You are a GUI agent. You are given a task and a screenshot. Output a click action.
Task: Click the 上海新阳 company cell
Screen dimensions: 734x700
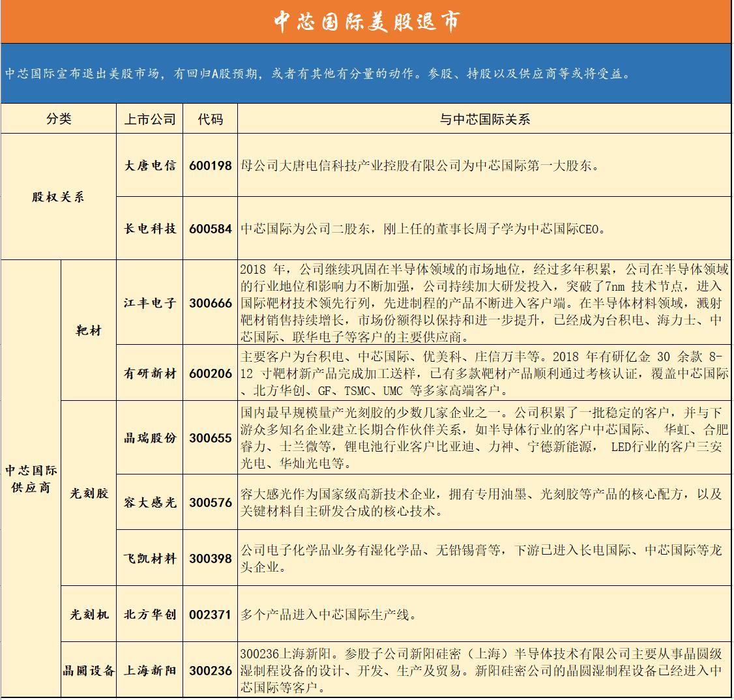[x=150, y=670]
